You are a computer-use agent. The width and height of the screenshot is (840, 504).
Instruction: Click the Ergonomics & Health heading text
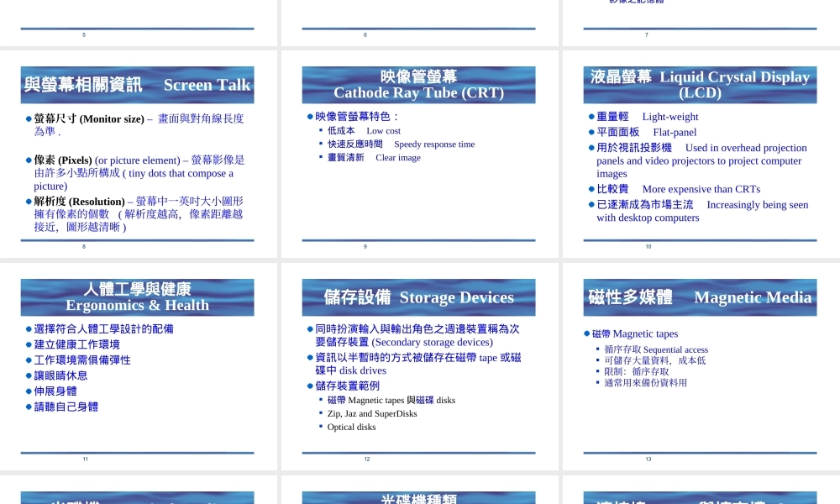click(137, 305)
